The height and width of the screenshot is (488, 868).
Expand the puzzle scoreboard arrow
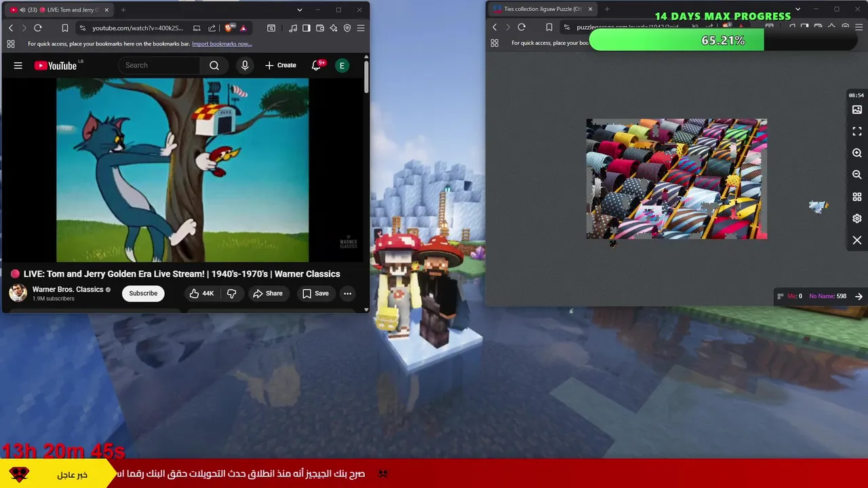click(859, 296)
